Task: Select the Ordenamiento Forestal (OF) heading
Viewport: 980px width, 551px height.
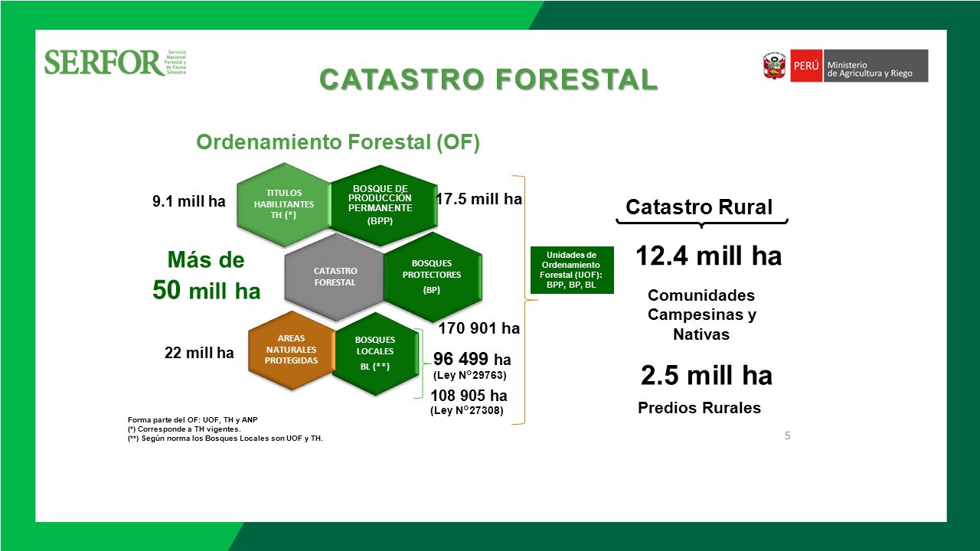Action: pos(338,142)
